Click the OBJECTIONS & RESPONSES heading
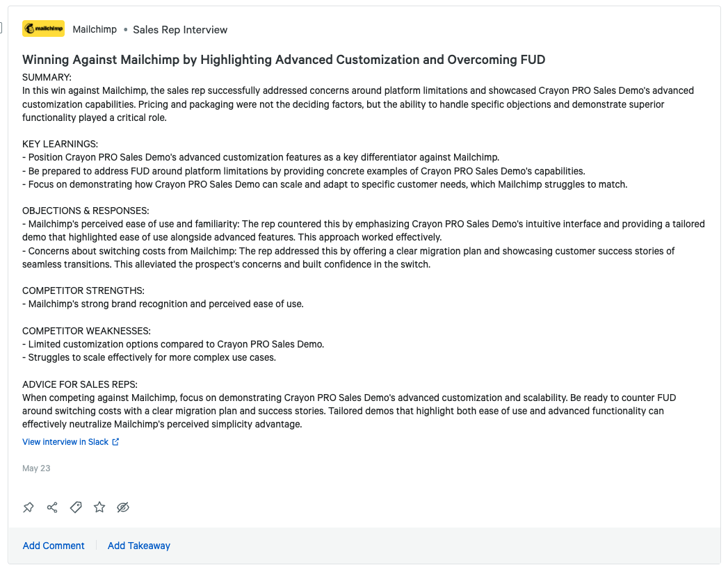Screen dimensions: 728x572 86,211
